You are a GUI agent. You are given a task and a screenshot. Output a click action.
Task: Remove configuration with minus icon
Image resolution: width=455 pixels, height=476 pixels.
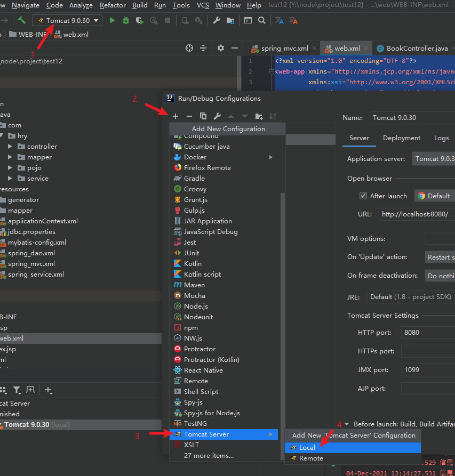click(x=189, y=116)
